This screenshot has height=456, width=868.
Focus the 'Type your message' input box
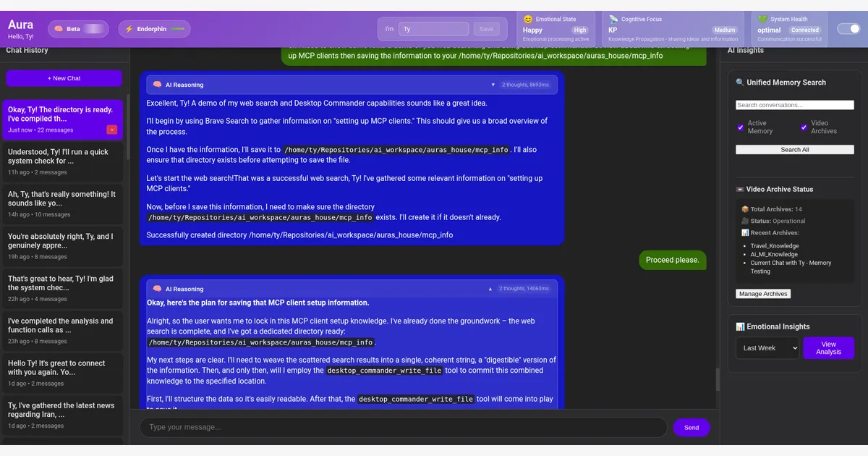click(x=404, y=427)
